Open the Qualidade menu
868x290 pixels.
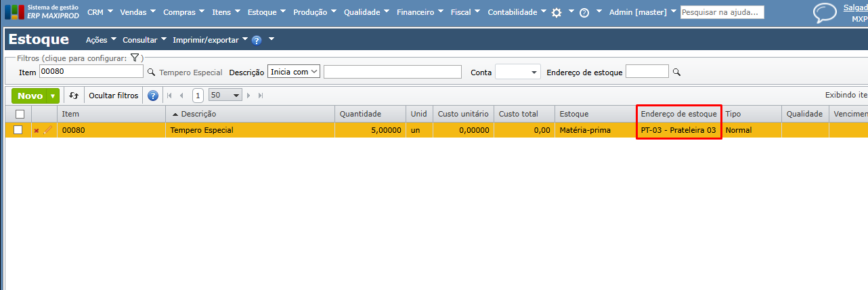click(x=367, y=12)
